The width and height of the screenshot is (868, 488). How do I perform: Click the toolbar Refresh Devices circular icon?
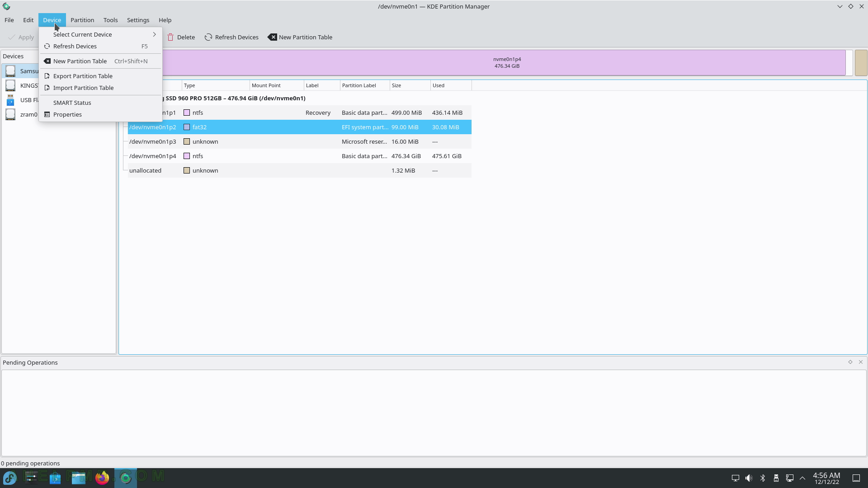pos(208,37)
